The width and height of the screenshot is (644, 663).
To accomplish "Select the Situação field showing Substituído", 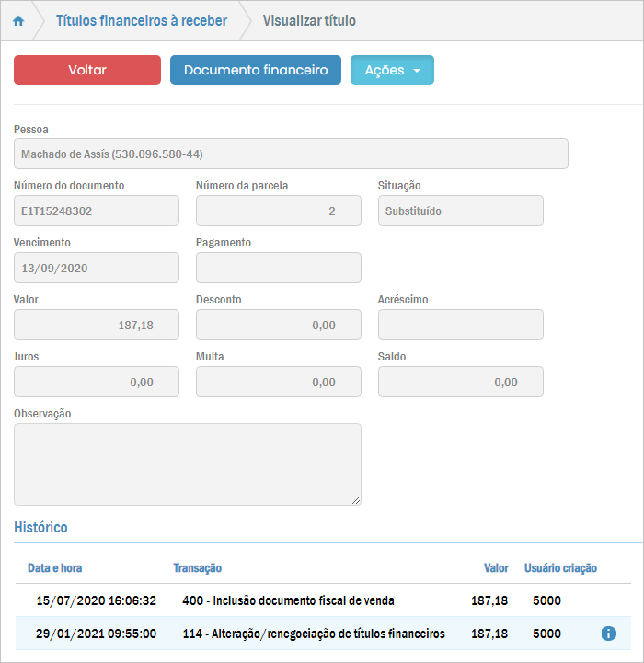I will (x=461, y=211).
